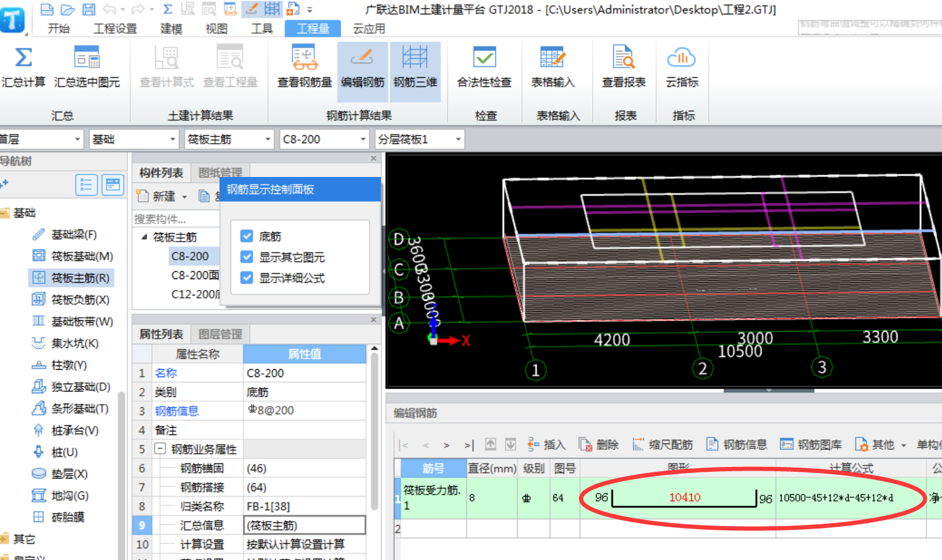Open the 工程设置 ribbon tab

pos(115,28)
